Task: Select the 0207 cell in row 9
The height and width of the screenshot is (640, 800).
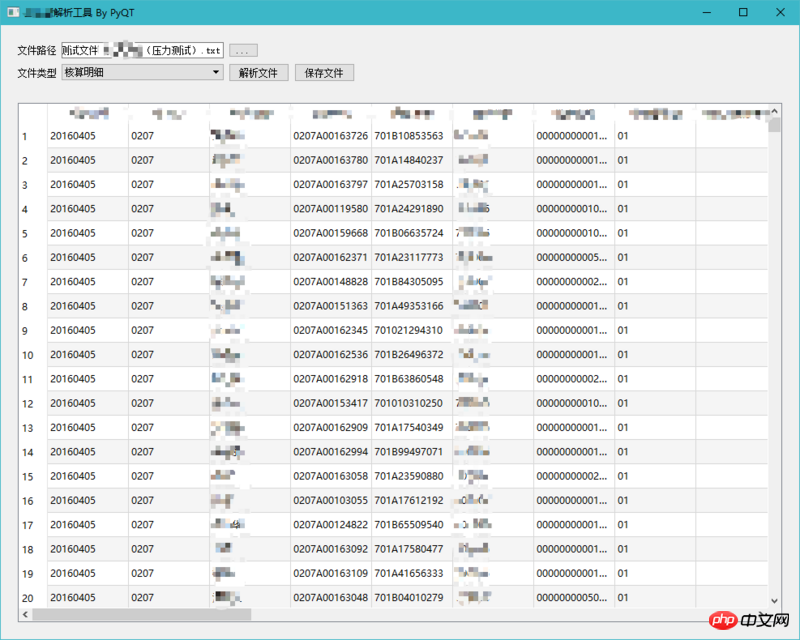Action: click(x=168, y=330)
